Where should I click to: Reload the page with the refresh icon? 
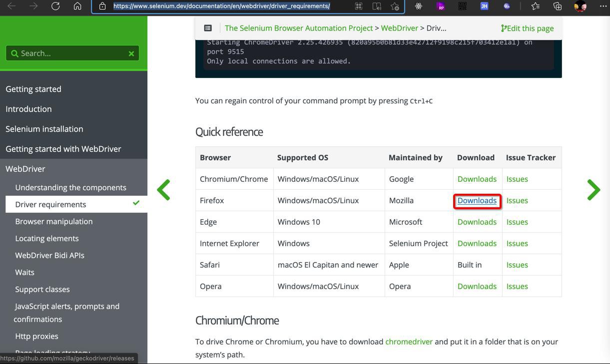click(55, 6)
